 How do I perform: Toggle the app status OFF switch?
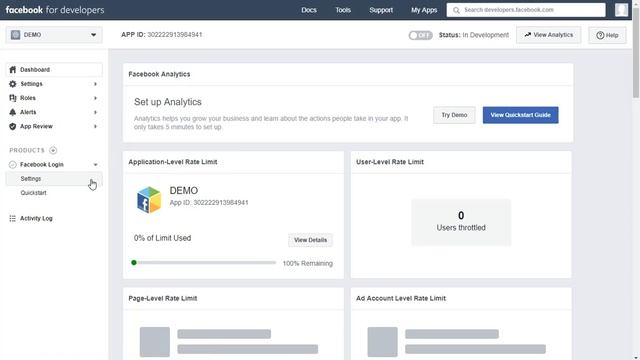(420, 35)
